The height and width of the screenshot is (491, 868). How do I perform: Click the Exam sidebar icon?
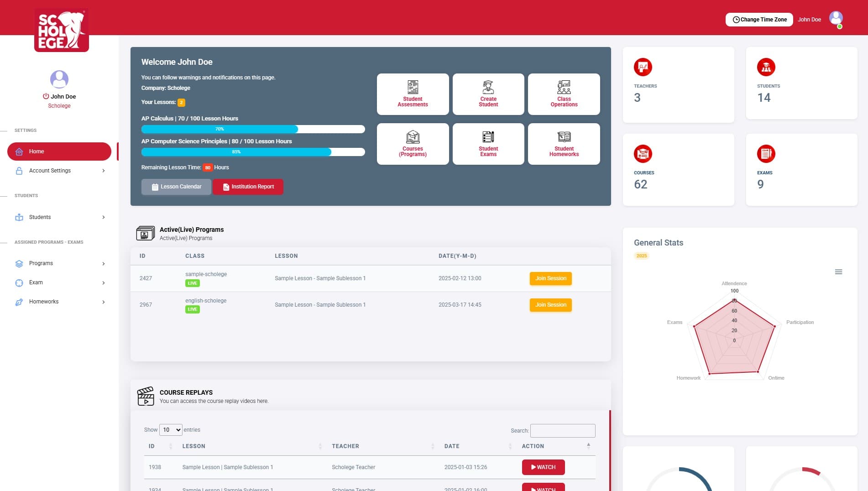pyautogui.click(x=19, y=282)
